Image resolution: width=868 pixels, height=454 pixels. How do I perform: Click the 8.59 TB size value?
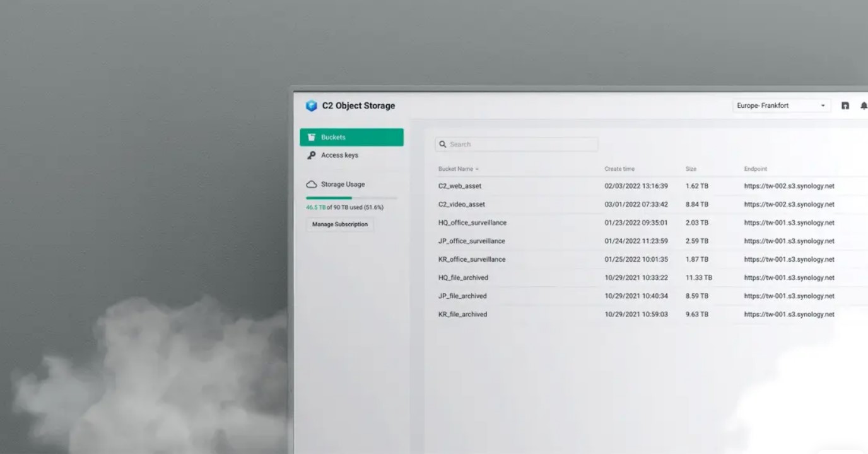click(x=697, y=296)
